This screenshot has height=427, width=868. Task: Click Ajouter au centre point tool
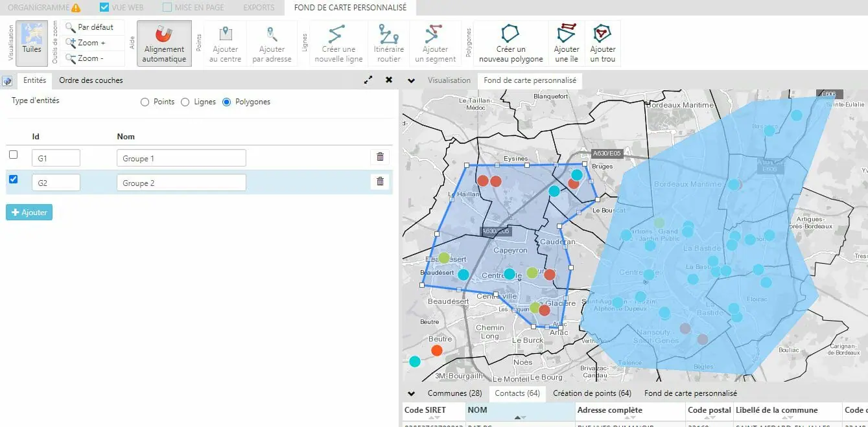[225, 43]
